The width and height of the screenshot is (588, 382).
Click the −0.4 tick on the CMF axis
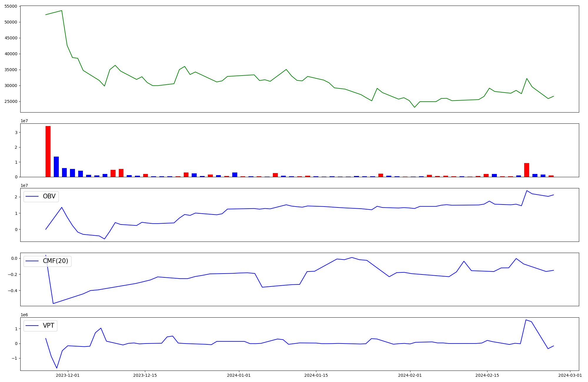click(13, 291)
